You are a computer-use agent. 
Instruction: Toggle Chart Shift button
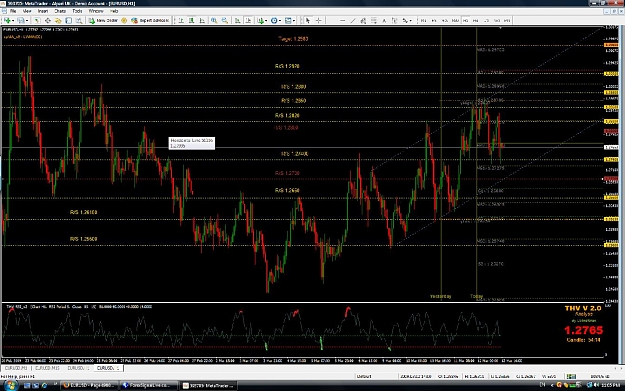click(x=248, y=20)
